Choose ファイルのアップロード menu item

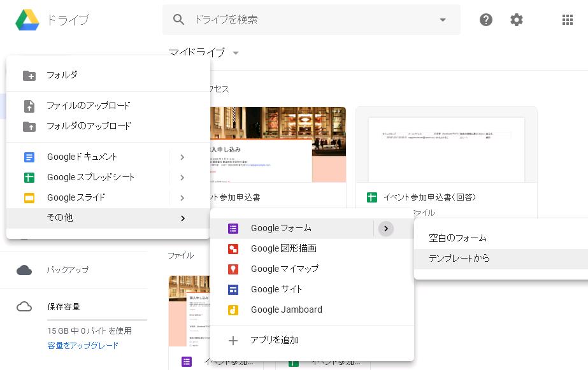tap(108, 106)
